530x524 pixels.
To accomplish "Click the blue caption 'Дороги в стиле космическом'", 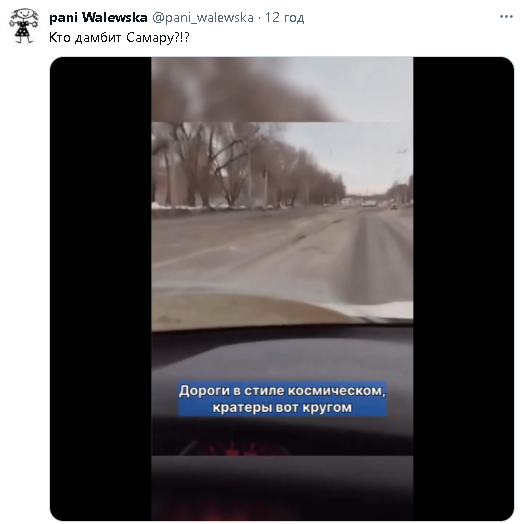I will pyautogui.click(x=282, y=391).
